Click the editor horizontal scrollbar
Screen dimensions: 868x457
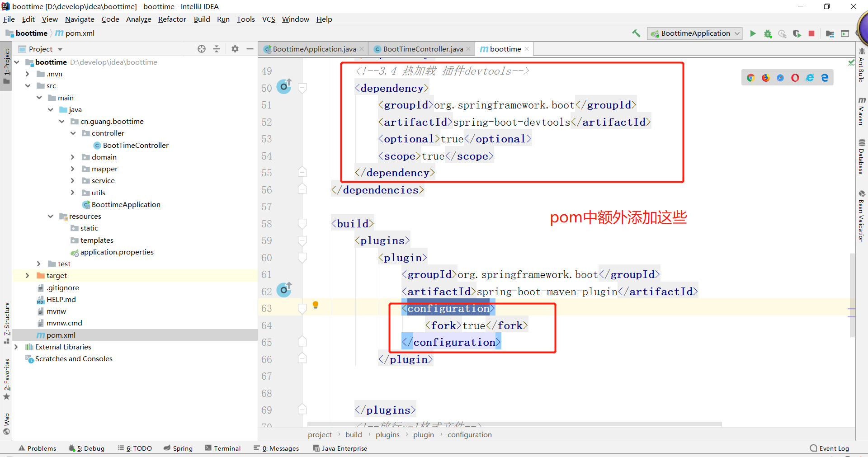click(x=514, y=424)
